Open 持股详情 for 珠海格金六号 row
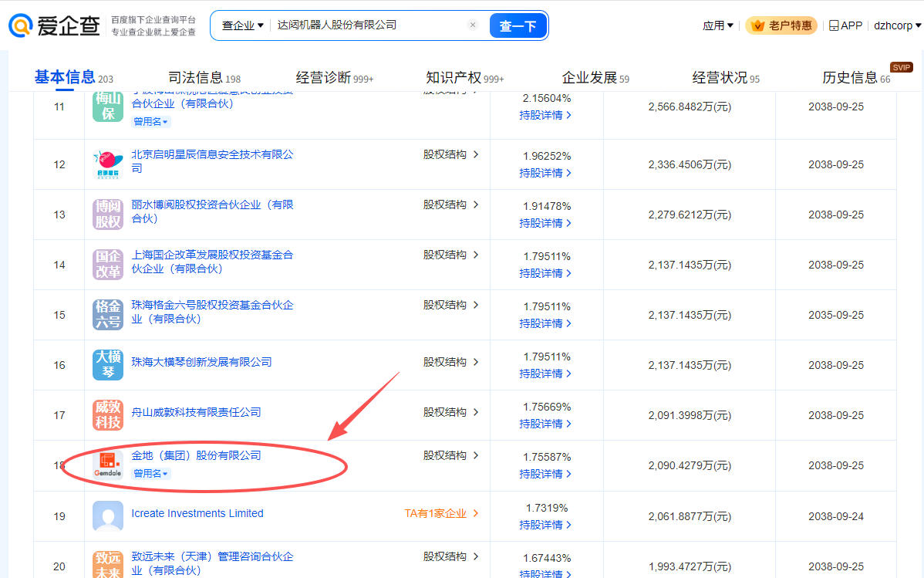This screenshot has width=924, height=578. [545, 323]
